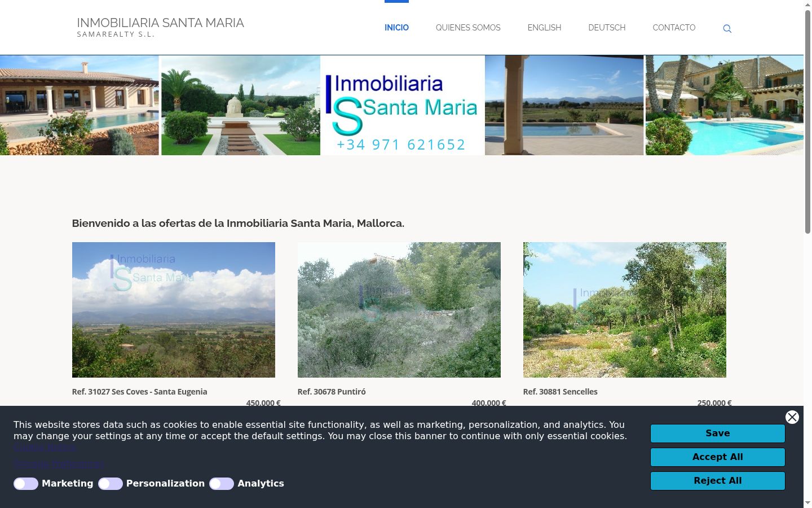Image resolution: width=812 pixels, height=508 pixels.
Task: Click the Sencelles woodland photo
Action: pos(625,310)
